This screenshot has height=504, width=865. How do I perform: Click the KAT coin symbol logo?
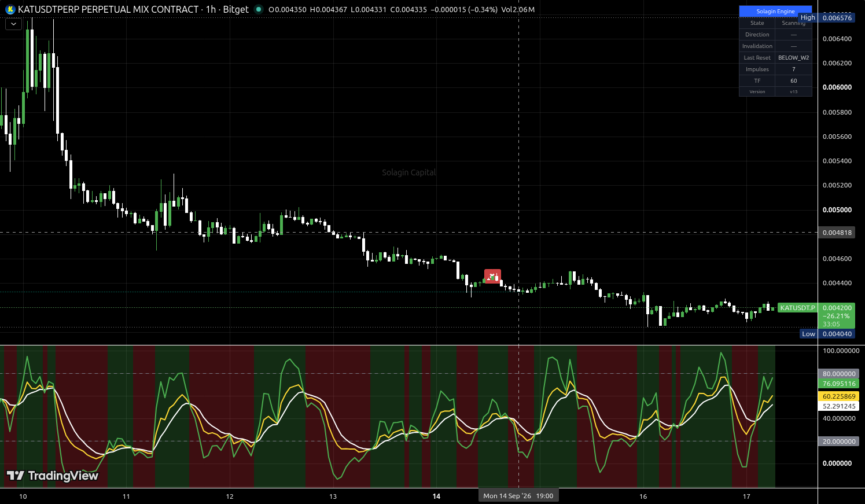pos(10,9)
